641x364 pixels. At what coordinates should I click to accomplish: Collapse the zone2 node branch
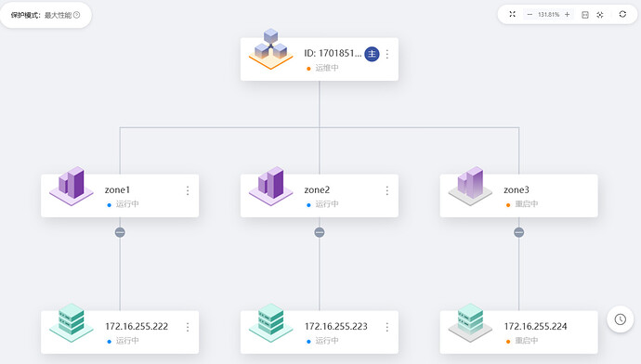pyautogui.click(x=320, y=232)
